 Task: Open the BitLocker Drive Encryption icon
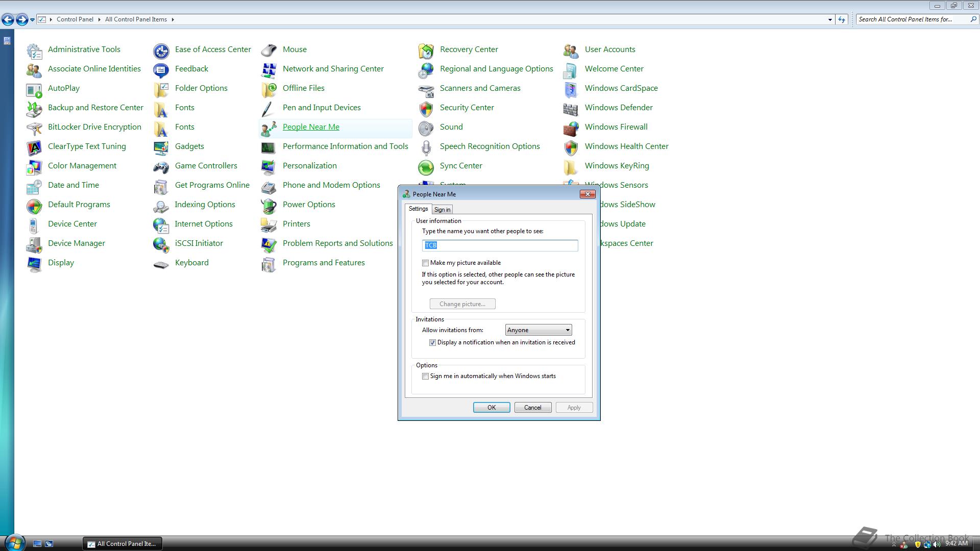coord(34,128)
